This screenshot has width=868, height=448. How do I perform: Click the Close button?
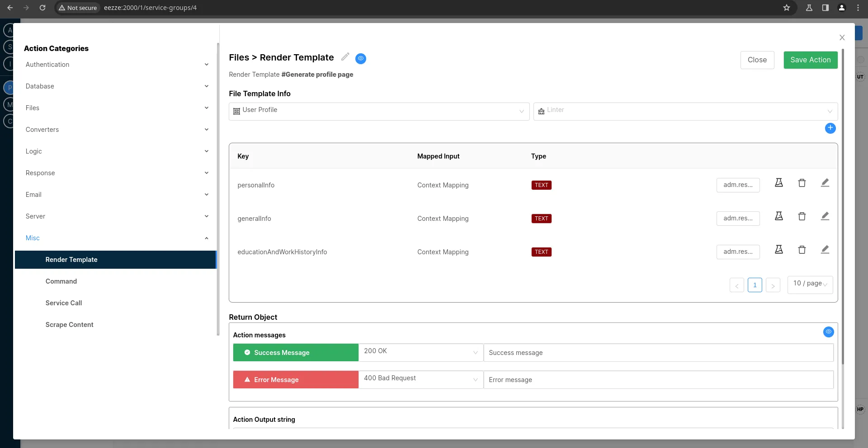[x=757, y=60]
